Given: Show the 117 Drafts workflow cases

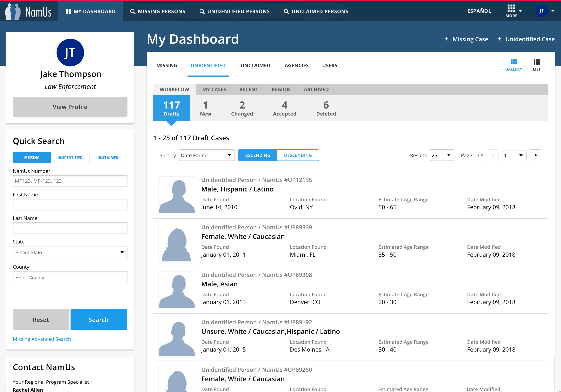Looking at the screenshot, I should [x=171, y=108].
